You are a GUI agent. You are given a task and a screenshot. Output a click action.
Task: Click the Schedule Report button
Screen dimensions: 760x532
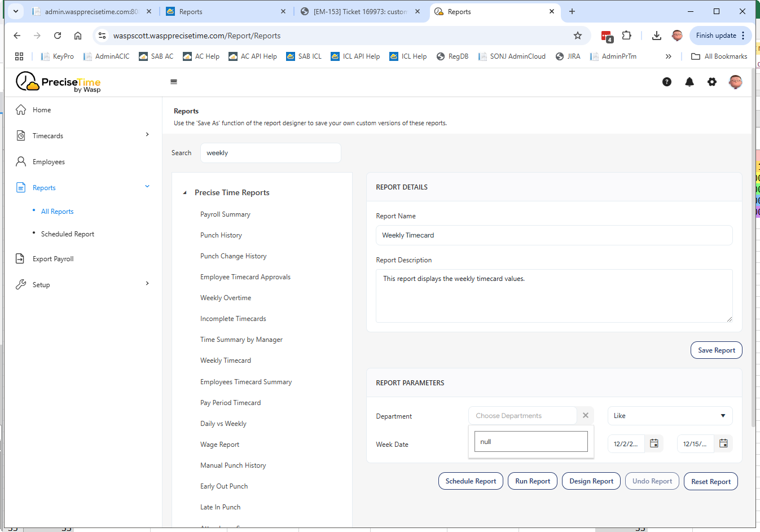471,481
